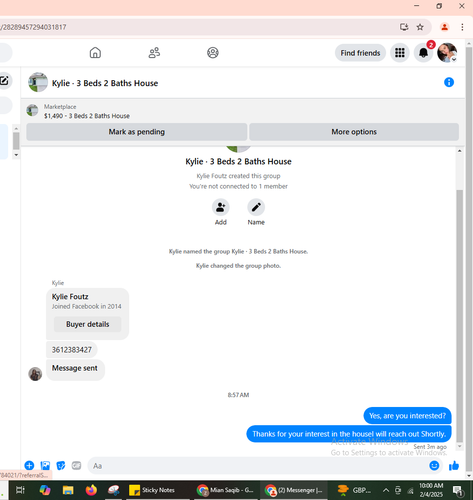Add people to the group chat

[221, 207]
